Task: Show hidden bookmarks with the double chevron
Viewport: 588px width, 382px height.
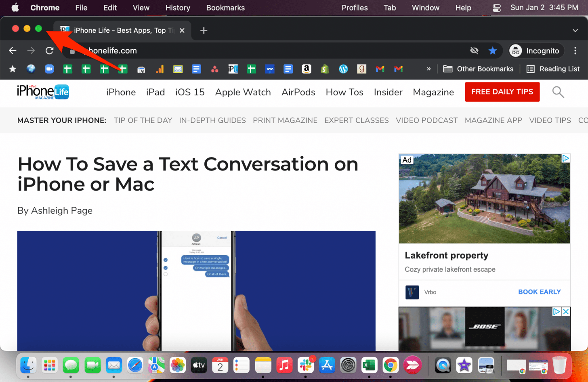Action: pos(428,69)
